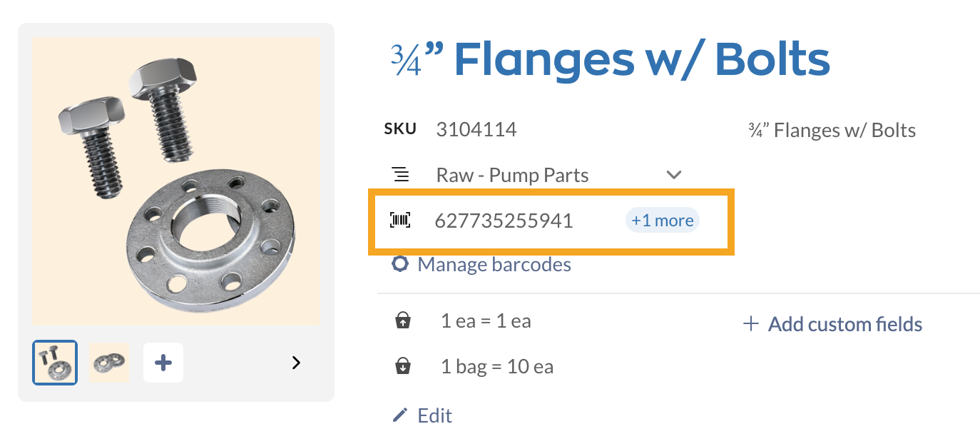Click the main product photo of bolts and flange
The width and height of the screenshot is (980, 444).
click(176, 178)
